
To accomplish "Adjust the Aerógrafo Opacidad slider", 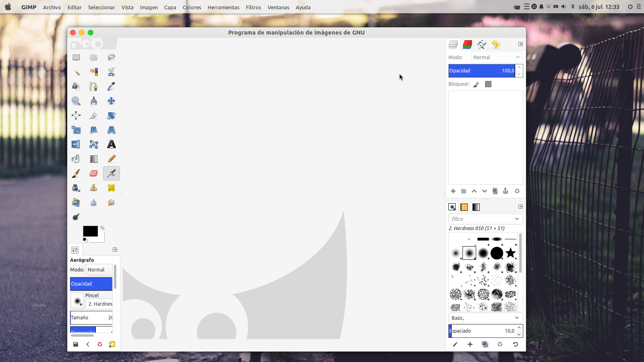I will [91, 284].
